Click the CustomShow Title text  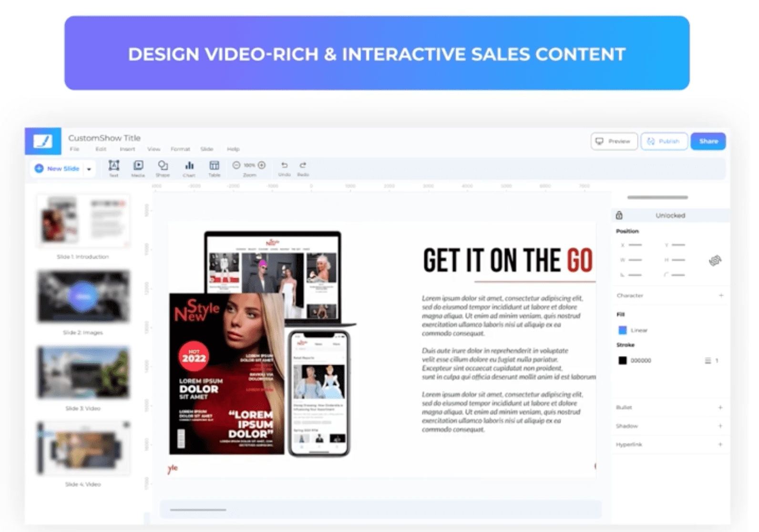(x=104, y=138)
